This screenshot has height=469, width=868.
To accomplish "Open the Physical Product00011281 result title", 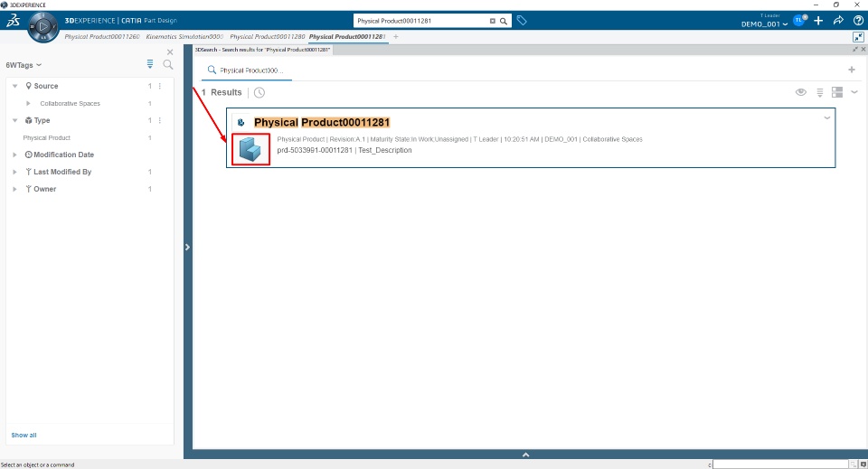I will (x=322, y=122).
